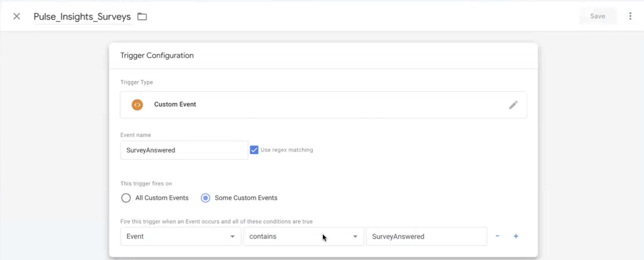
Task: Uncheck Use regex matching checkbox
Action: click(254, 150)
